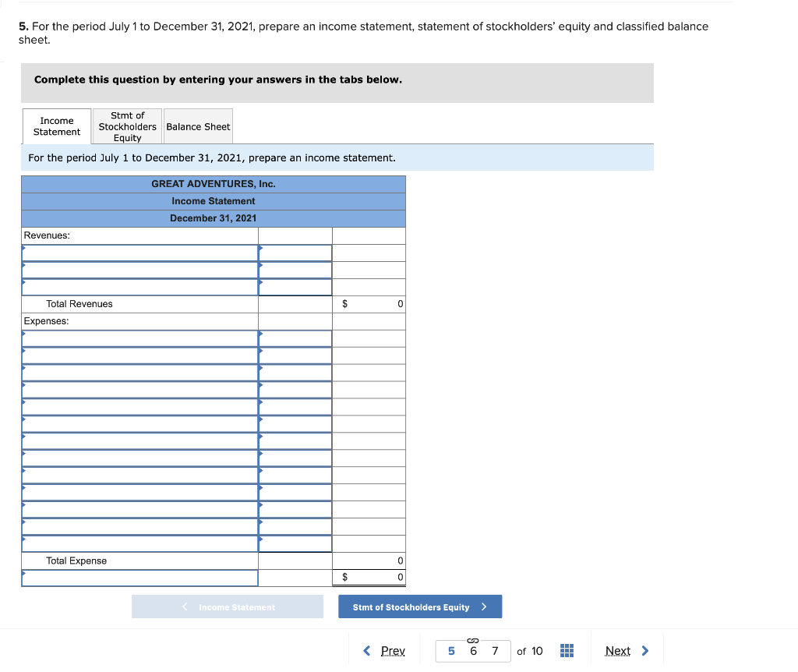This screenshot has width=798, height=672.
Task: Jump to question 6
Action: (473, 651)
